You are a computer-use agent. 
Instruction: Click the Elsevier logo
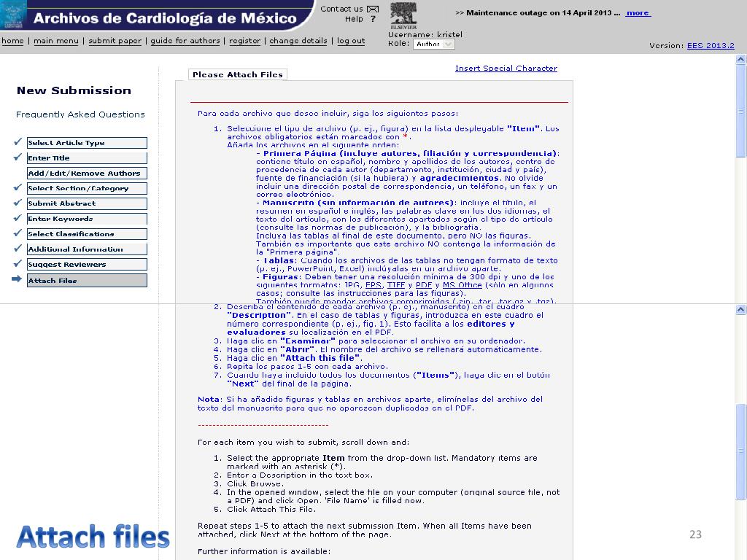pyautogui.click(x=403, y=15)
